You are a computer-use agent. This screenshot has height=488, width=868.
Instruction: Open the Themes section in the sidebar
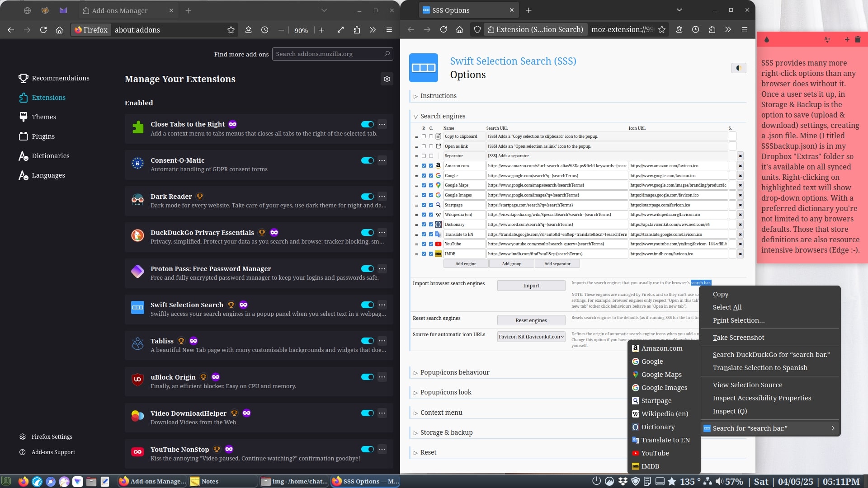[x=44, y=117]
